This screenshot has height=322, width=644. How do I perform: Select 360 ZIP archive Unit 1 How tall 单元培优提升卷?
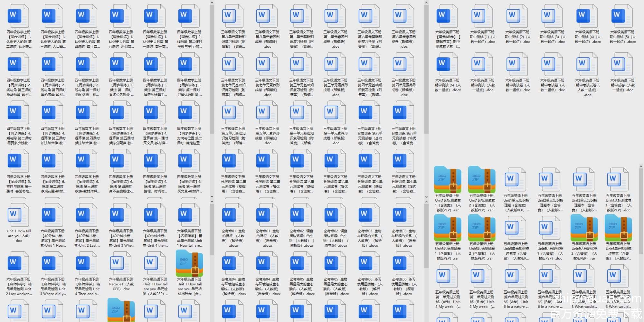(x=189, y=263)
